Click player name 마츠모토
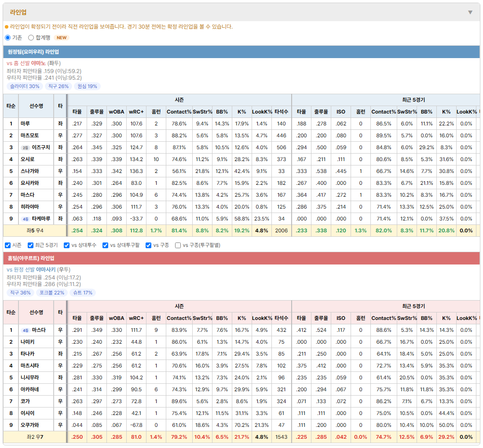This screenshot has height=448, width=483. click(x=30, y=136)
